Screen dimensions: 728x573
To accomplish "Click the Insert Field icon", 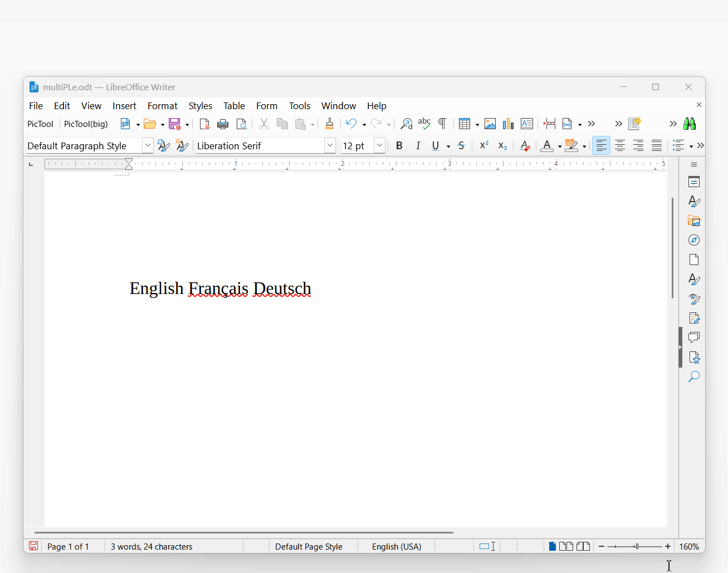I will tap(568, 124).
